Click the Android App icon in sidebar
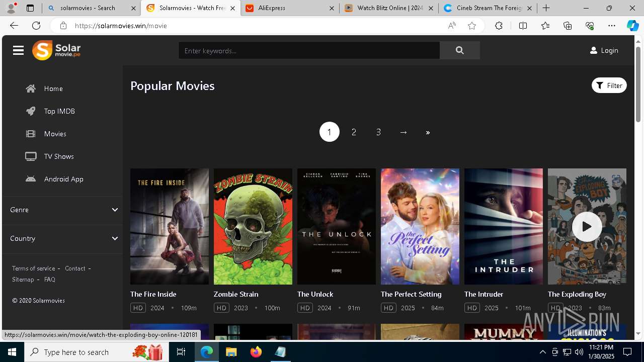 click(31, 179)
